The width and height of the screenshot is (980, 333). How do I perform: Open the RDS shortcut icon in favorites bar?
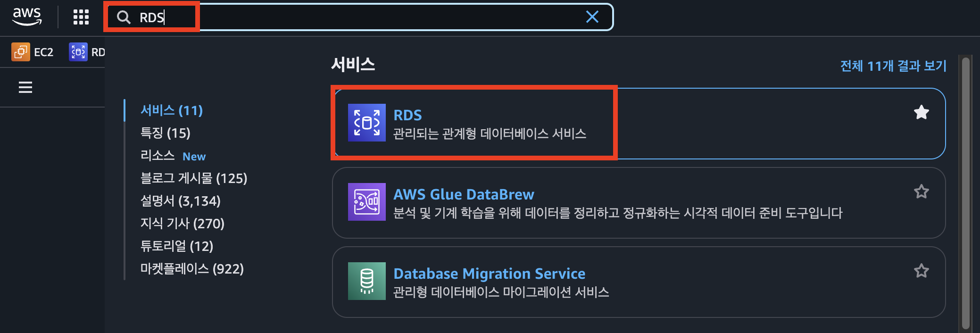tap(78, 52)
